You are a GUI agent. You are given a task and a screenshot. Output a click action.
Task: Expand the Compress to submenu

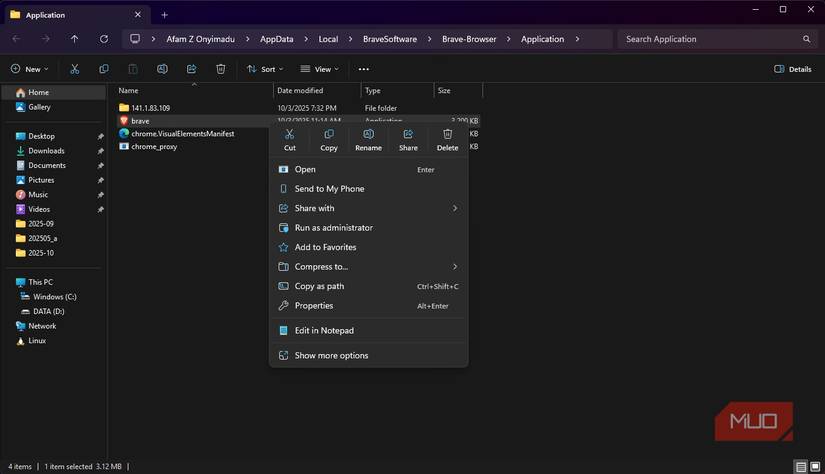coord(455,267)
